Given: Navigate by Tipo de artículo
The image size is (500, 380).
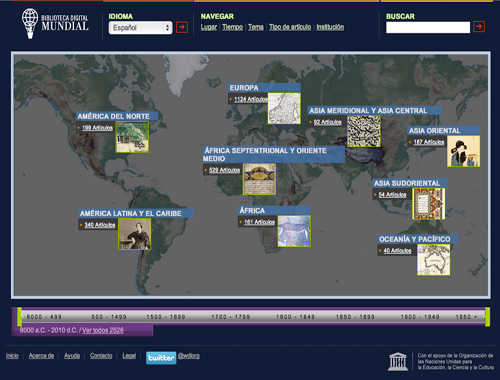Looking at the screenshot, I should 290,27.
